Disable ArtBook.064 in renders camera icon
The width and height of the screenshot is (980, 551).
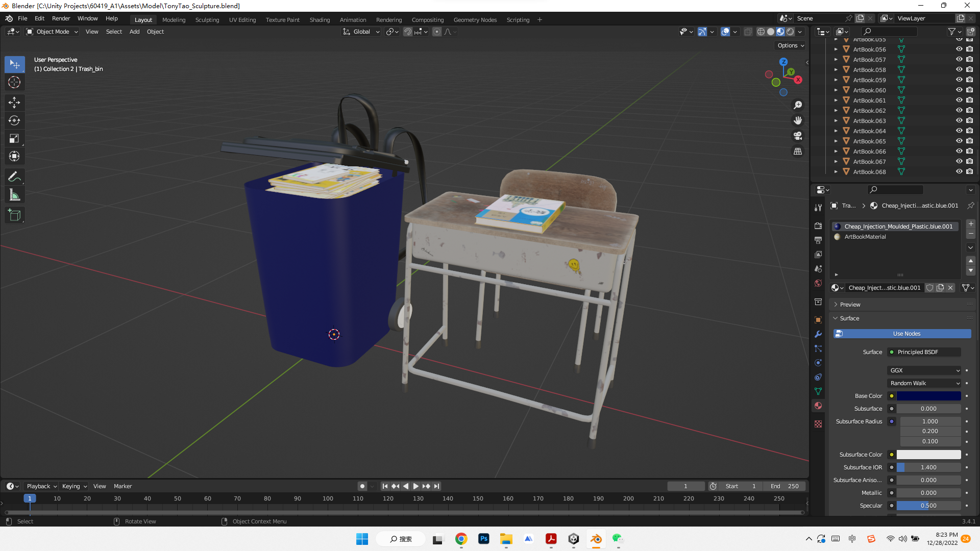click(969, 131)
